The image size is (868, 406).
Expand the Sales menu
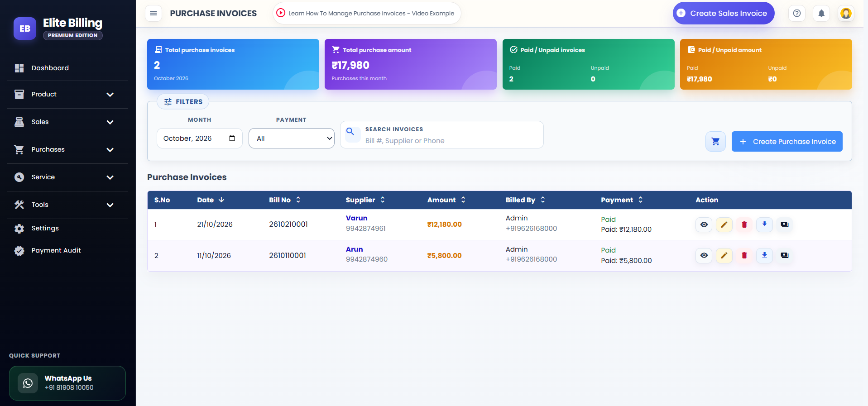point(67,122)
